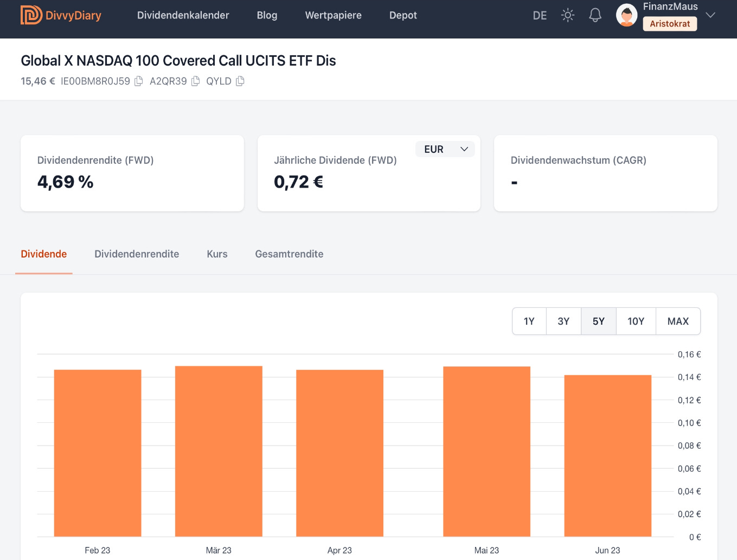The width and height of the screenshot is (737, 560).
Task: Click the FinanzMaus username
Action: 670,7
